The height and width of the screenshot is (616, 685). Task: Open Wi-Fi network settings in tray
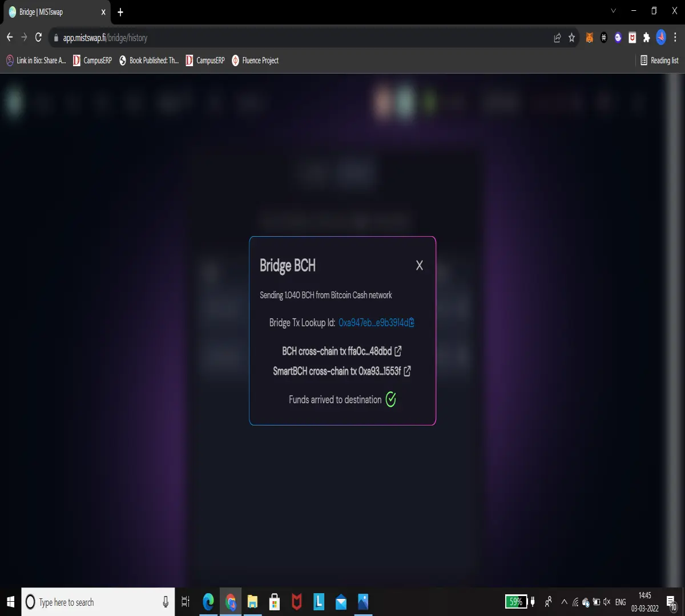click(575, 602)
